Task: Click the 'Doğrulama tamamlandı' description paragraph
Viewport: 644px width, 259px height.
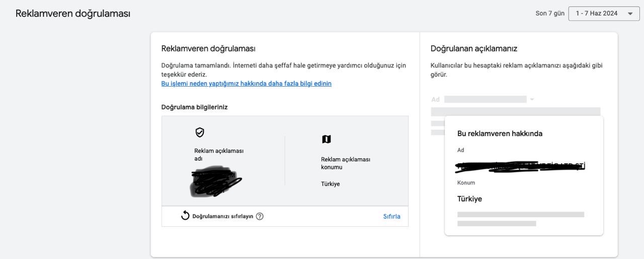Action: tap(284, 70)
